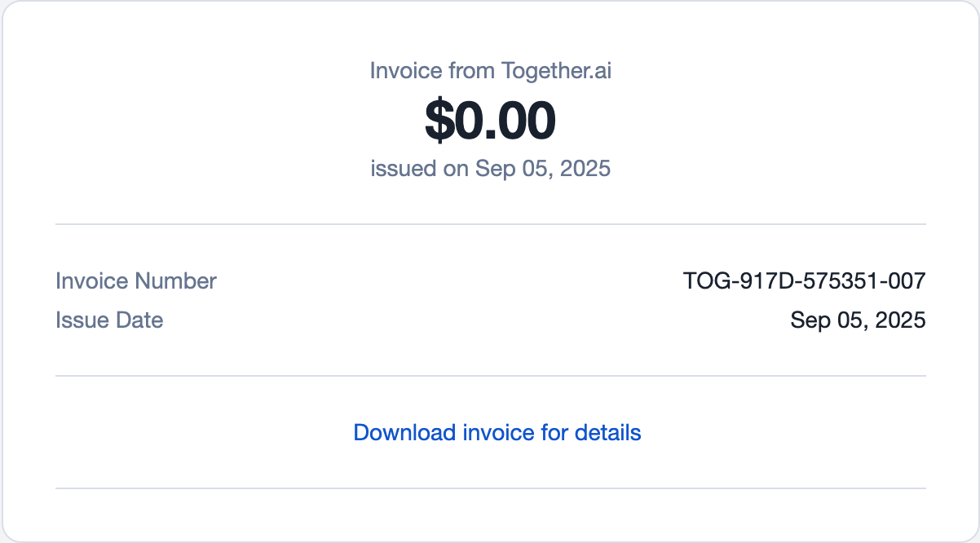Image resolution: width=980 pixels, height=543 pixels.
Task: Click the TOG prefix of the invoice number
Action: pyautogui.click(x=703, y=281)
